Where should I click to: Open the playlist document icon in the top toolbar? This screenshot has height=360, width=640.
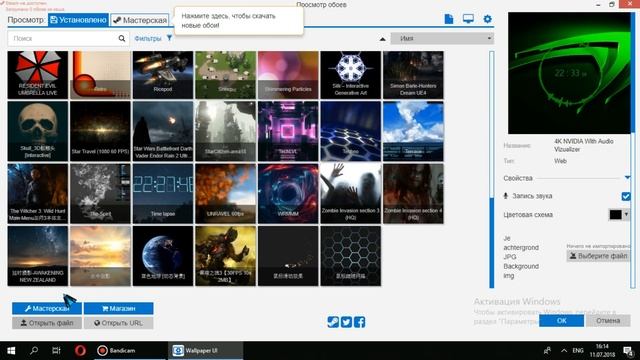click(449, 19)
